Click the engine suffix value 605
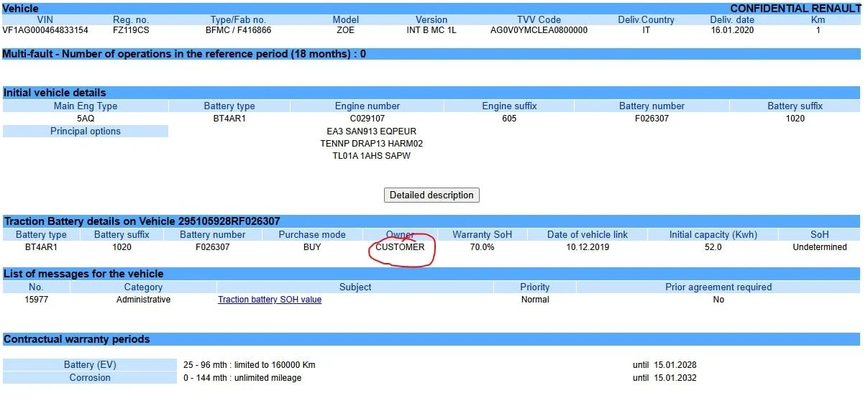This screenshot has height=406, width=868. click(x=509, y=119)
